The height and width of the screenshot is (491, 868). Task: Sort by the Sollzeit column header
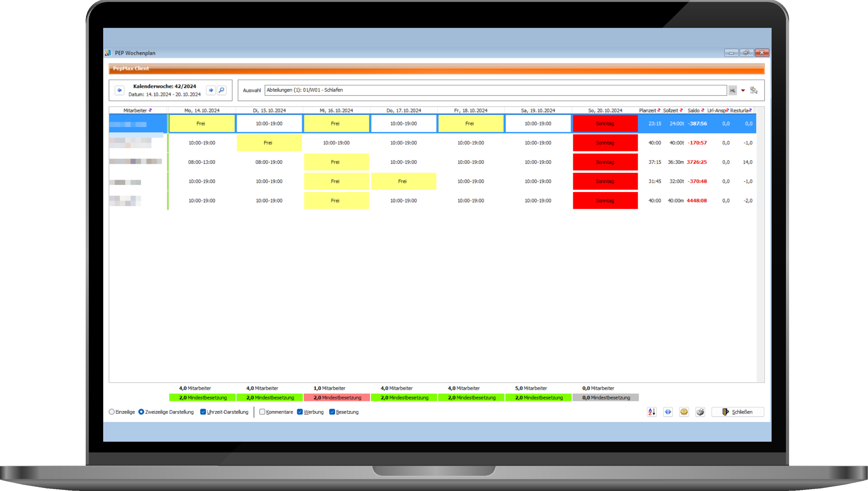coord(673,110)
